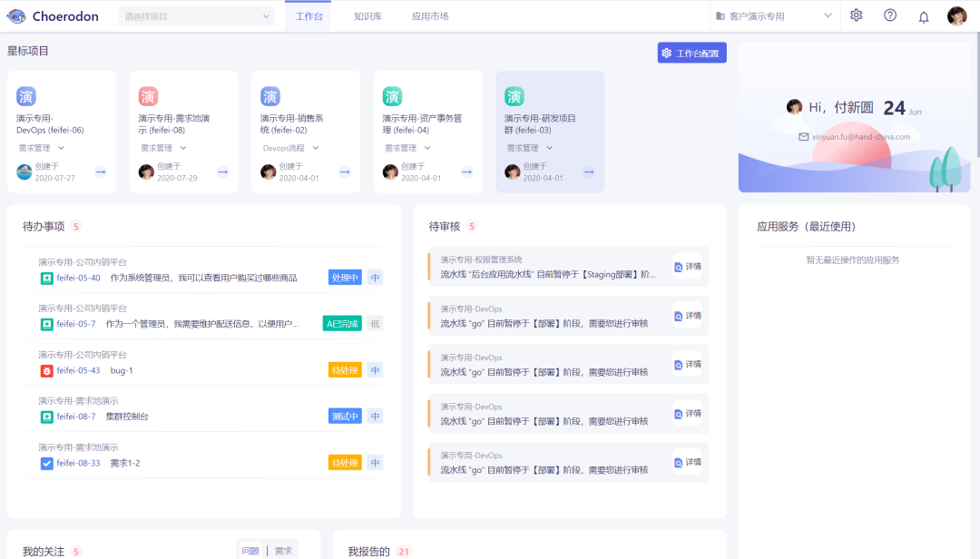Open the 请选择项目 project dropdown
The width and height of the screenshot is (980, 559).
196,16
